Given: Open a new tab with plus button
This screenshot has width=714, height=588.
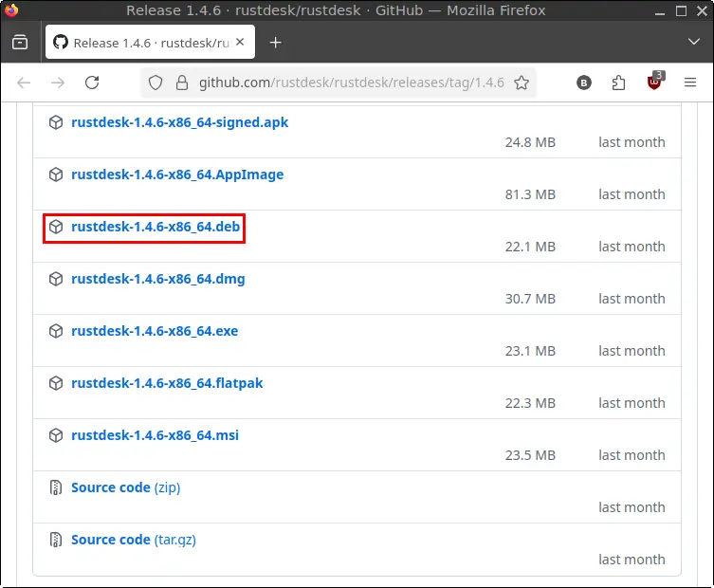Looking at the screenshot, I should (x=276, y=43).
